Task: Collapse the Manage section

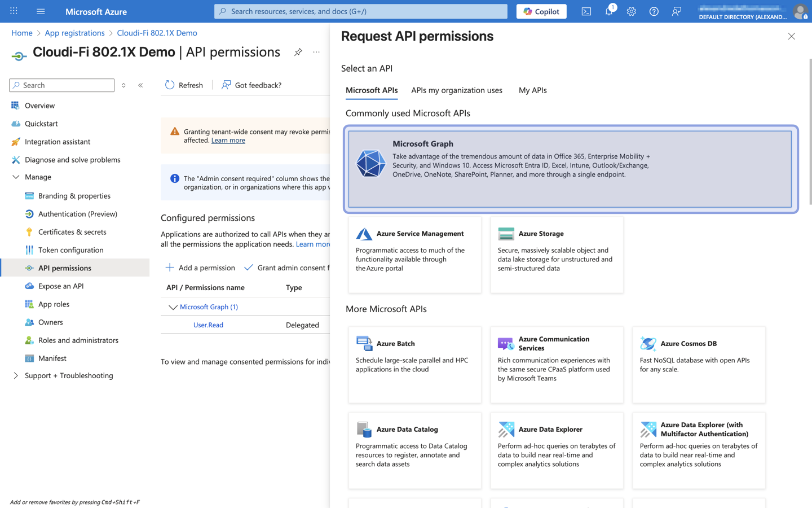Action: click(16, 177)
